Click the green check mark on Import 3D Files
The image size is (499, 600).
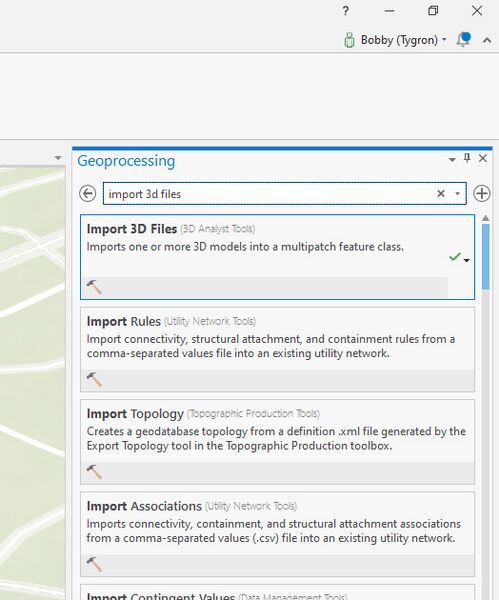pyautogui.click(x=455, y=257)
